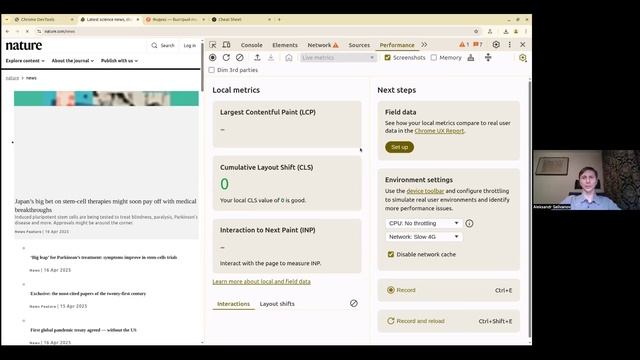Click the Nature search magnifier icon
The height and width of the screenshot is (360, 640).
point(154,45)
